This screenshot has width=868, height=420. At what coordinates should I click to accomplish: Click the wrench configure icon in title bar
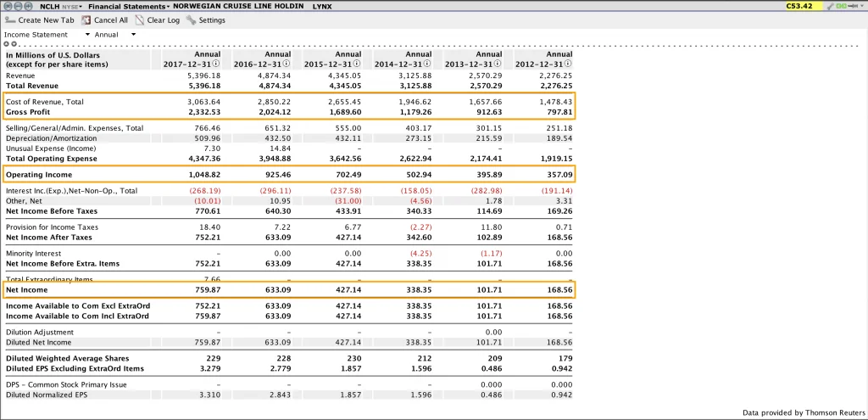tap(829, 6)
